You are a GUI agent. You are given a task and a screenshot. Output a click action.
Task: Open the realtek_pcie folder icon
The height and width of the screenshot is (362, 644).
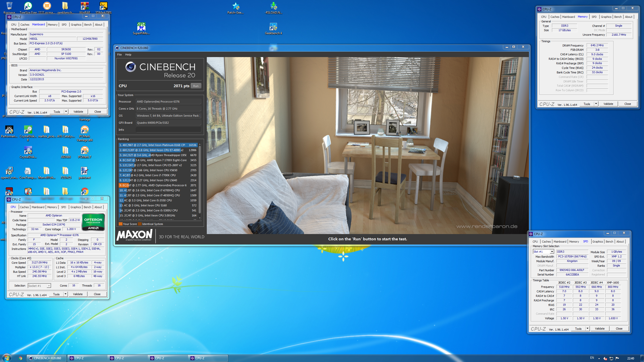point(47,132)
